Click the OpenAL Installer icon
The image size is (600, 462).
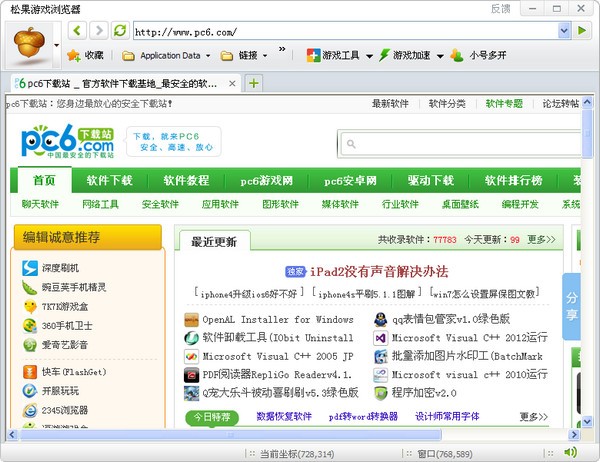tap(191, 320)
